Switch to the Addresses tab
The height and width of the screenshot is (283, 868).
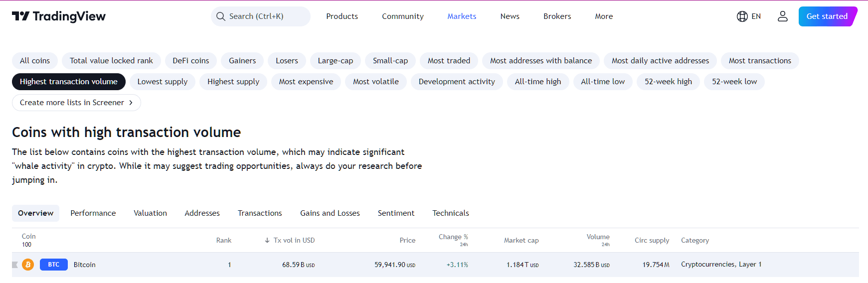click(x=202, y=213)
